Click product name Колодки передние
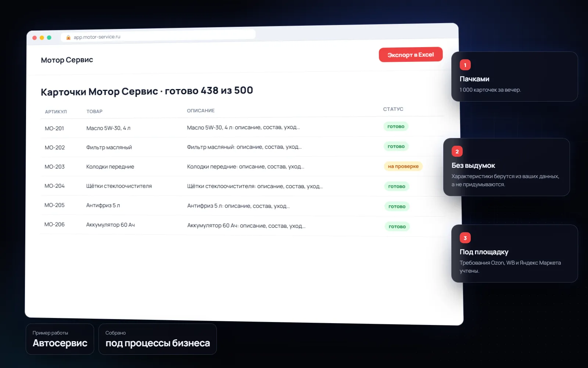588x368 pixels. pos(110,167)
